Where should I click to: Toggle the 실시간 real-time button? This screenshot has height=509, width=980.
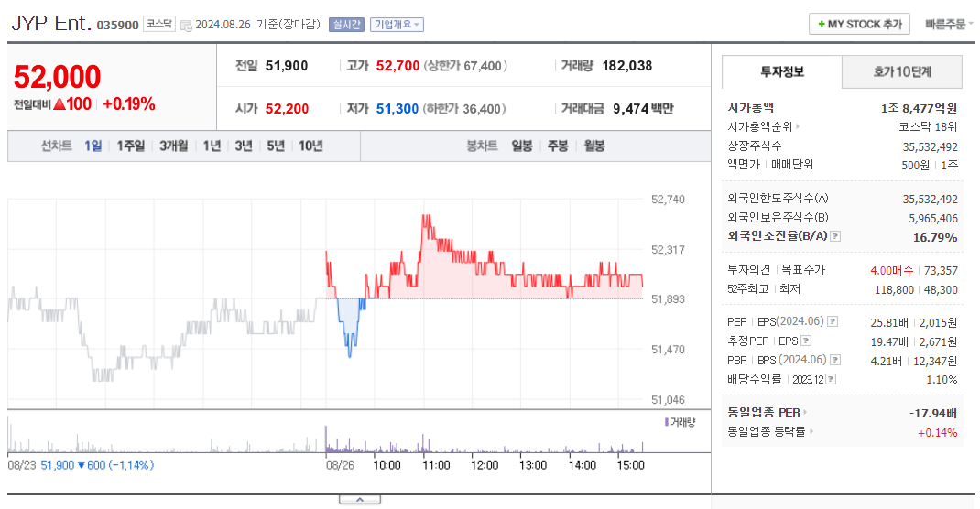click(346, 25)
